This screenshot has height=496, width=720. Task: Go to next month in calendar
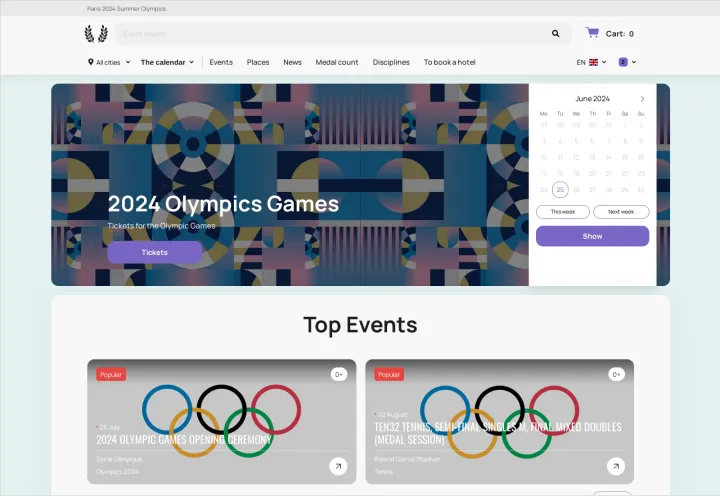(642, 99)
